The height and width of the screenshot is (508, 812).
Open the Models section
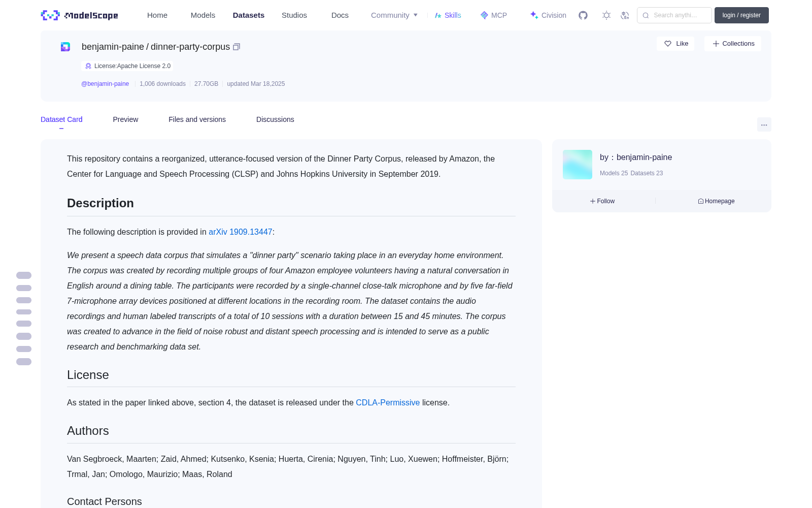point(203,15)
